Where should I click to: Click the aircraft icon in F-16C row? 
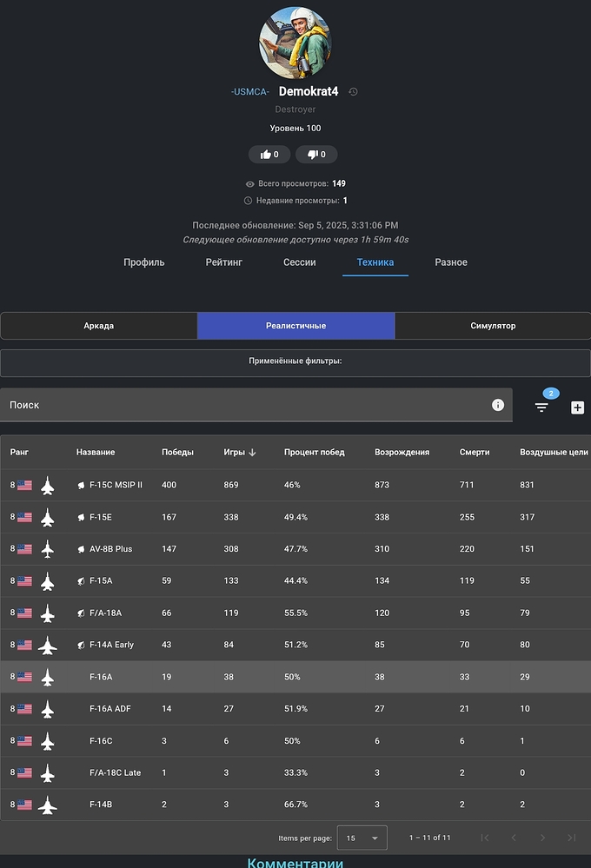click(x=48, y=741)
